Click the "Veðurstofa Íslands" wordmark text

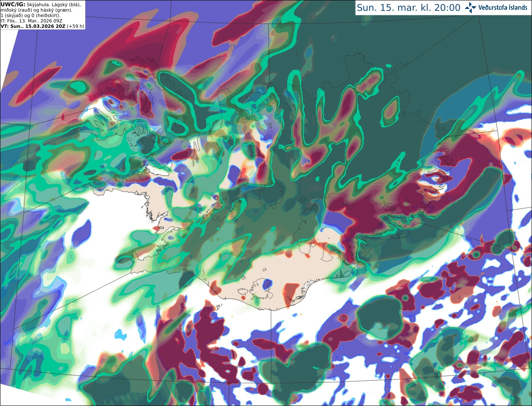tap(503, 7)
